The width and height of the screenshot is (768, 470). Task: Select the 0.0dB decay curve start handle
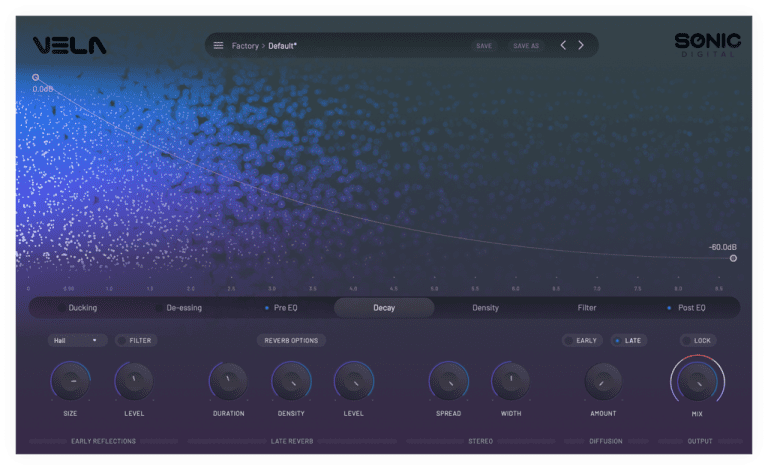36,77
